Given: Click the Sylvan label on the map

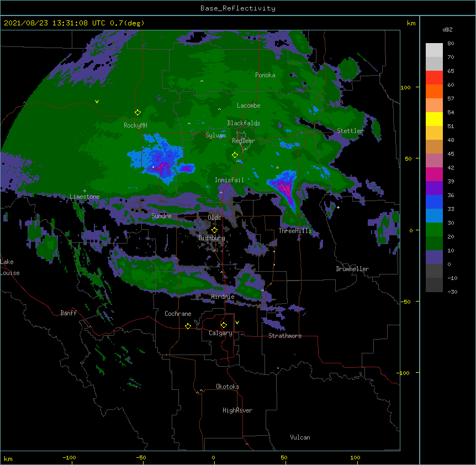Looking at the screenshot, I should tap(215, 135).
